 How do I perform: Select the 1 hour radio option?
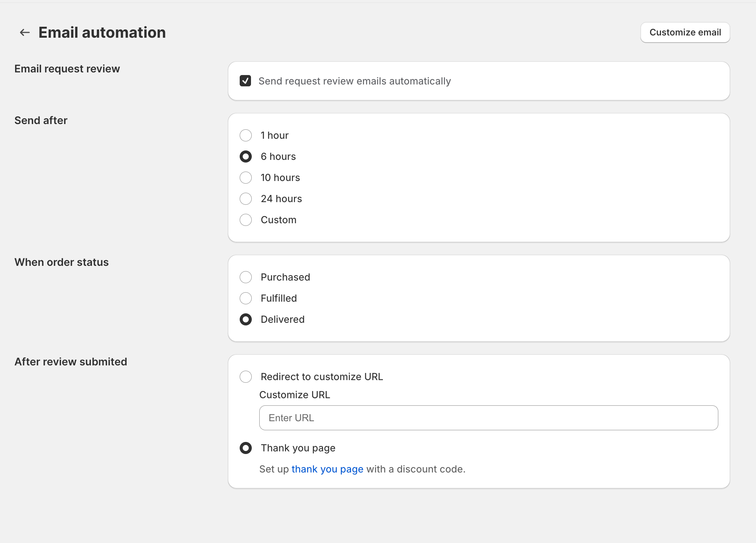click(246, 135)
